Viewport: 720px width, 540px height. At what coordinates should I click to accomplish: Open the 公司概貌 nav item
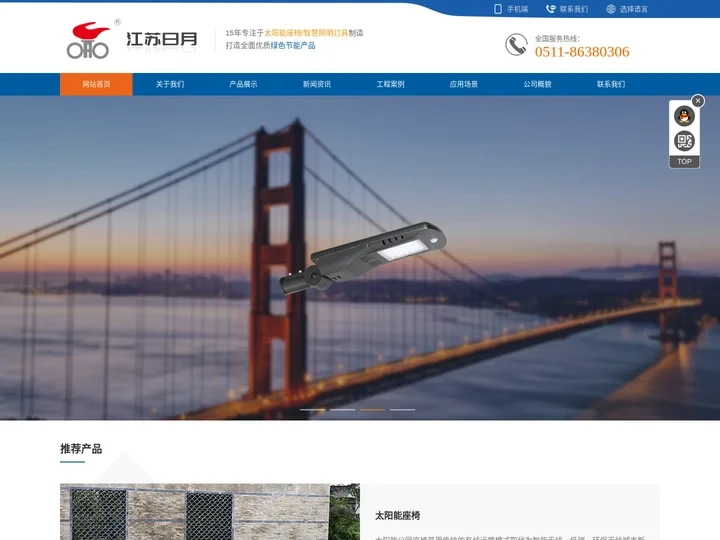(537, 84)
